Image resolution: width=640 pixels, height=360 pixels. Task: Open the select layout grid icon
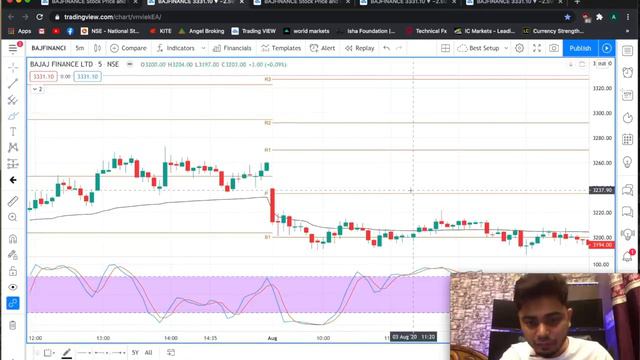445,48
